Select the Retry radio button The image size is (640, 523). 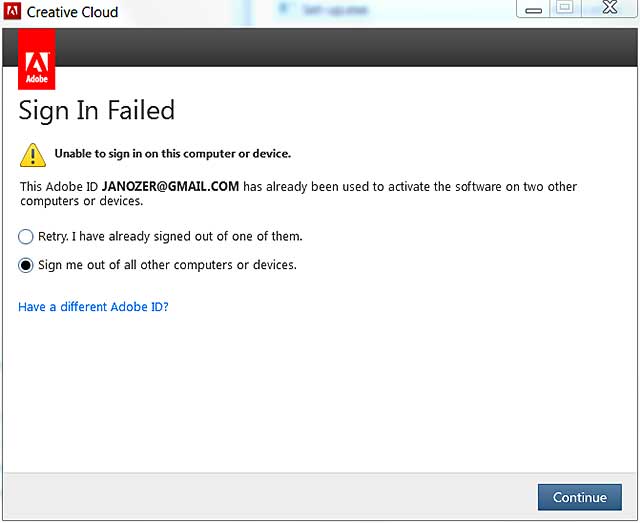coord(26,237)
